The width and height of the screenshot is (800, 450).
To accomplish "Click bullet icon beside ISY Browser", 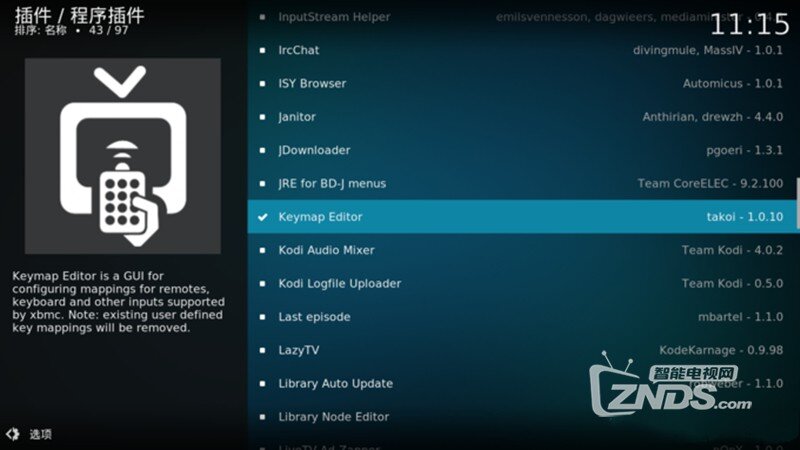I will coord(262,84).
